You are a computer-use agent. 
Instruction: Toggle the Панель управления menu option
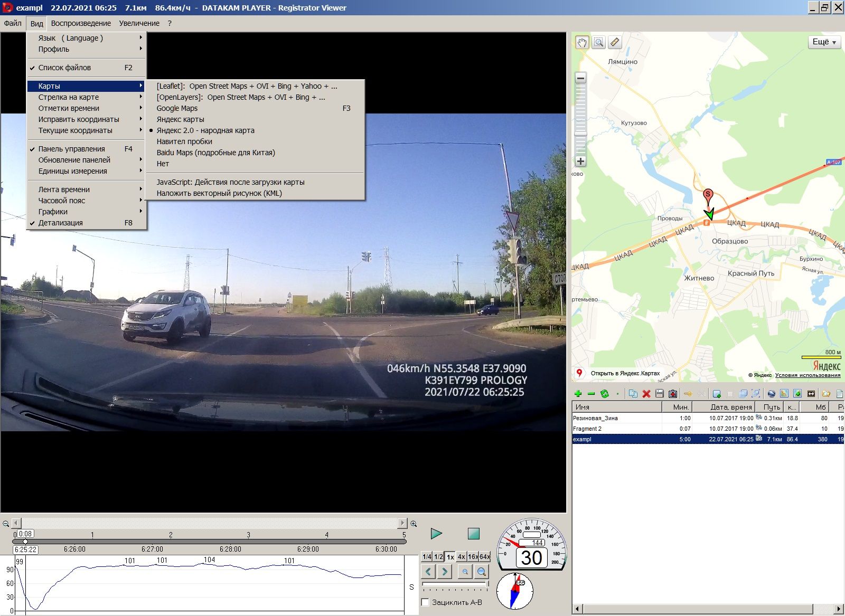pyautogui.click(x=71, y=149)
